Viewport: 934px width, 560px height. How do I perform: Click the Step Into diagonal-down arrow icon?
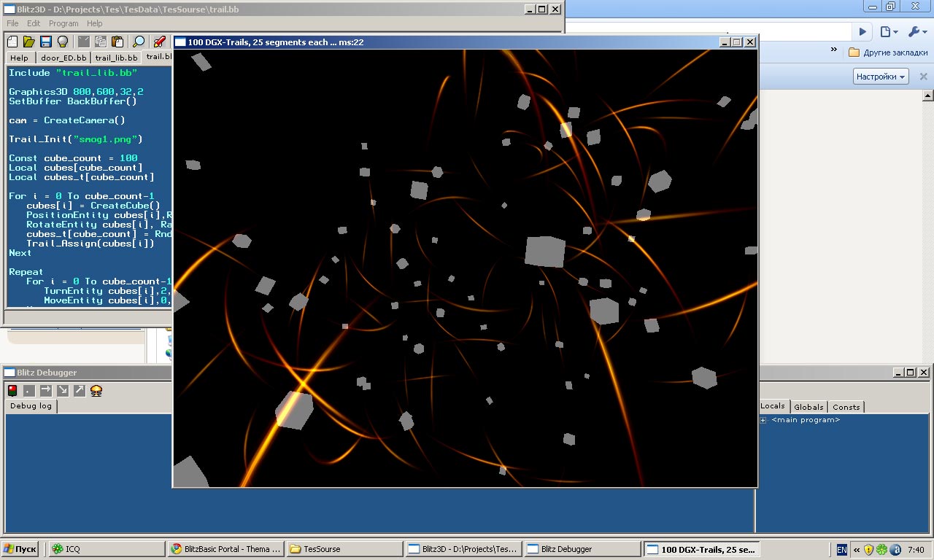coord(63,391)
